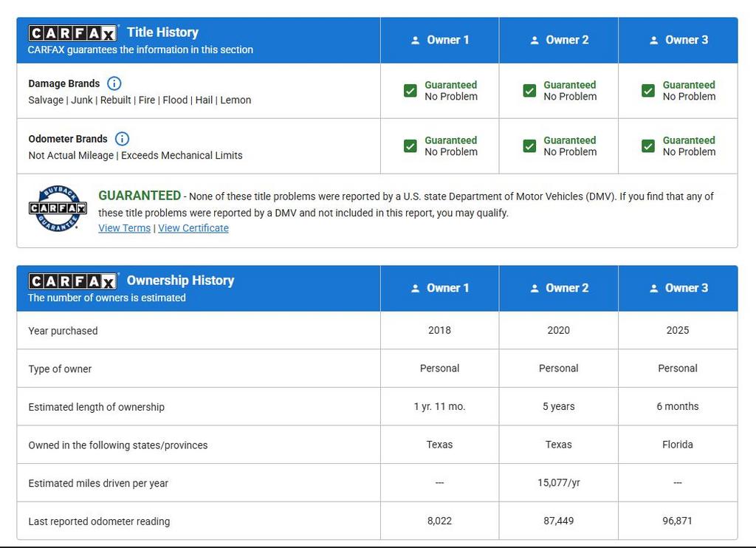
Task: Click Damage Brands green checkmark for Owner 3
Action: coord(648,91)
